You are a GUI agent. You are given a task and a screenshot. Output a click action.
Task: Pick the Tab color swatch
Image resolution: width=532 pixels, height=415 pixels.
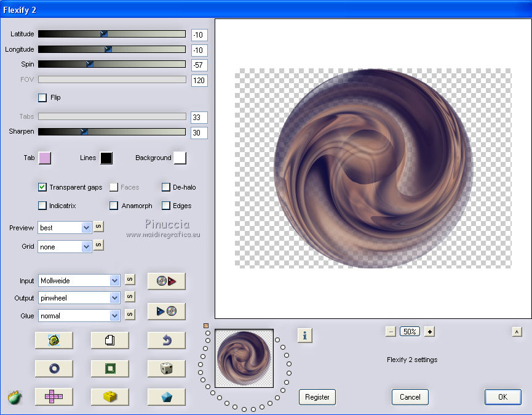[45, 158]
